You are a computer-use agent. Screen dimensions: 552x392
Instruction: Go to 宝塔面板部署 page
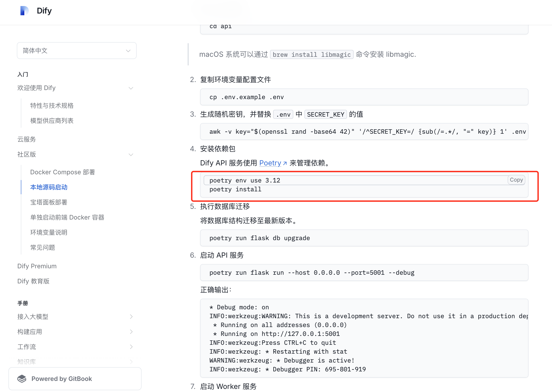(49, 202)
